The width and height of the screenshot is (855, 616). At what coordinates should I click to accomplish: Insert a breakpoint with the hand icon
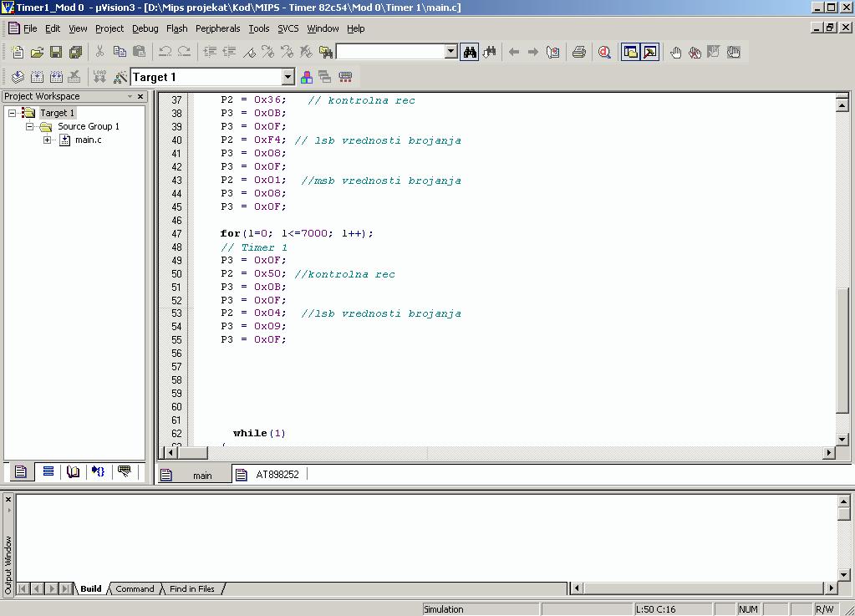point(675,53)
